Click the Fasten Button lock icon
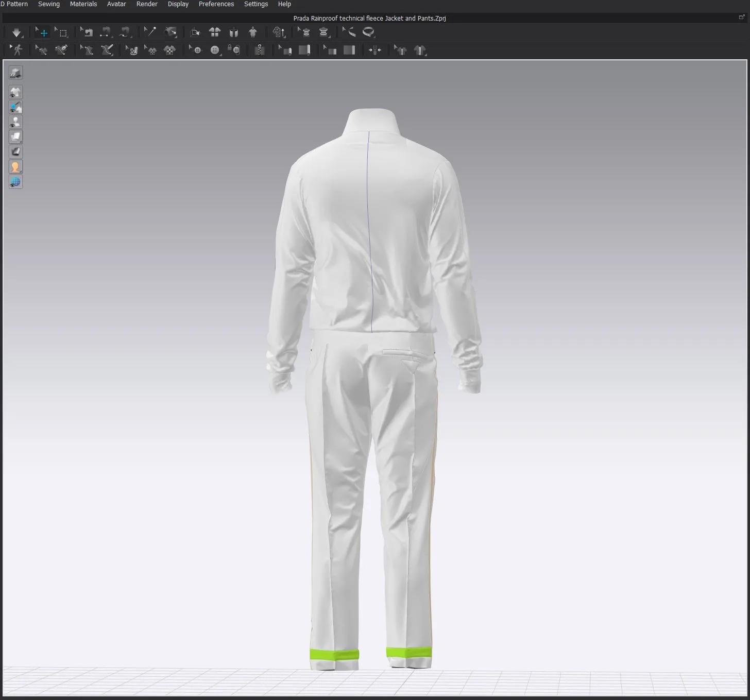The image size is (750, 700). [234, 50]
